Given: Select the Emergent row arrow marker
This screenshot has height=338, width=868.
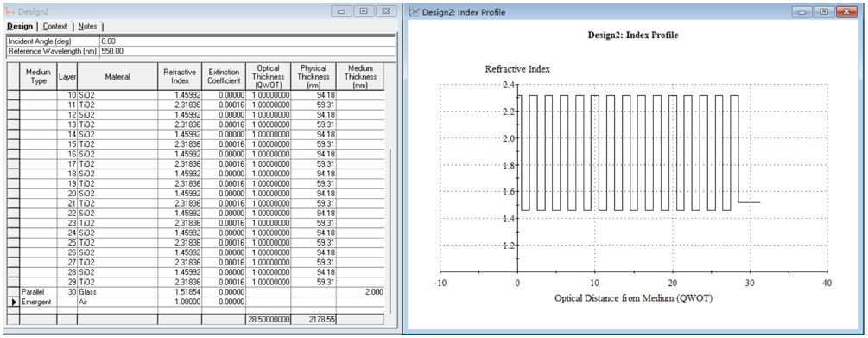Looking at the screenshot, I should [x=12, y=302].
